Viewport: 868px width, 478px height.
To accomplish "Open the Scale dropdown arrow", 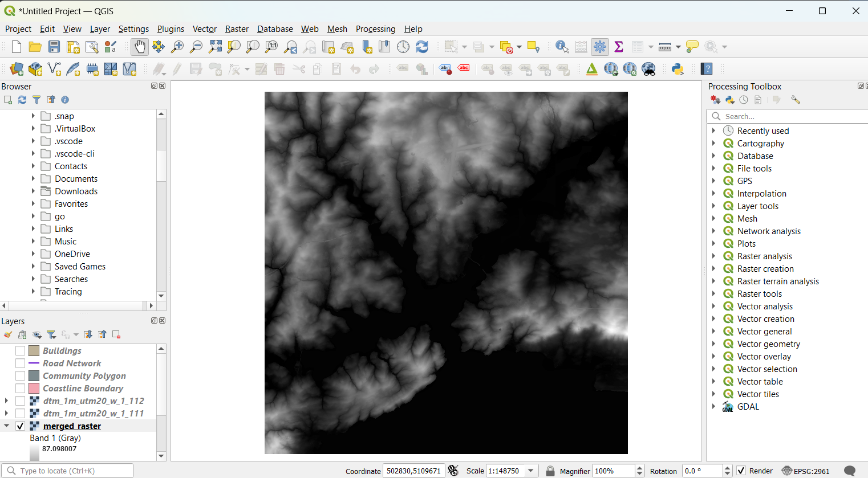I will tap(531, 471).
